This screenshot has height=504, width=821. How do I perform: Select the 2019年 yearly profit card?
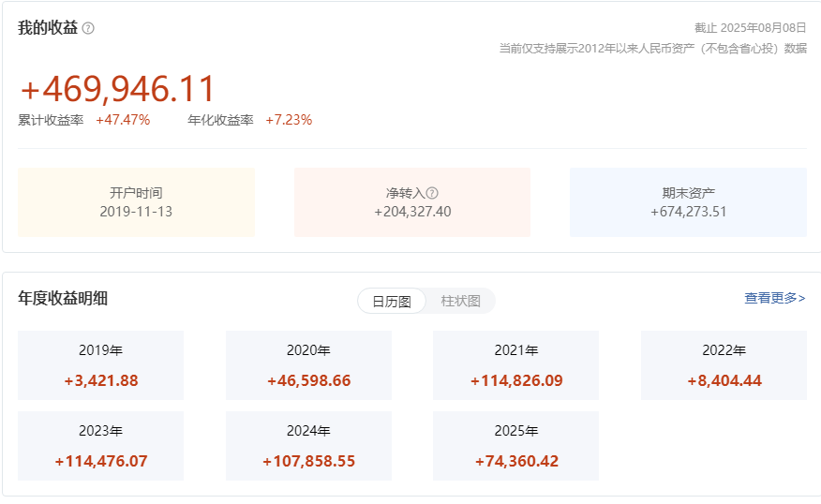100,365
